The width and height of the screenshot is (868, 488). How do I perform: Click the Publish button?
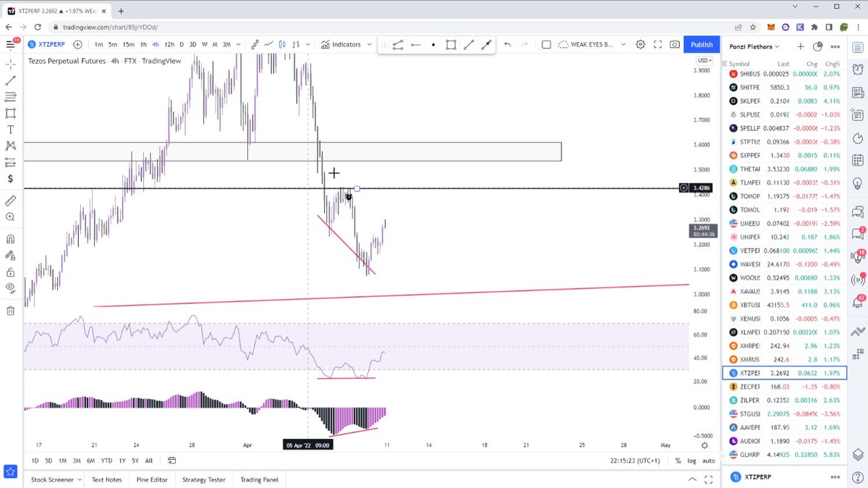click(x=702, y=44)
